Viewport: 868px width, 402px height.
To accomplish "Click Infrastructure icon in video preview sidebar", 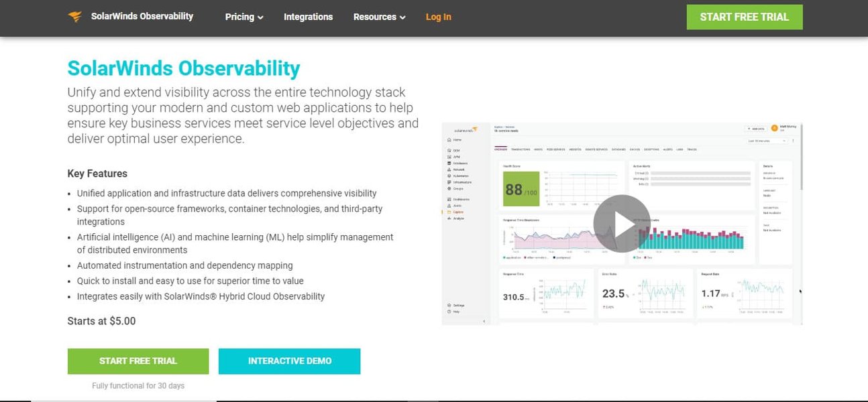I will (x=449, y=182).
